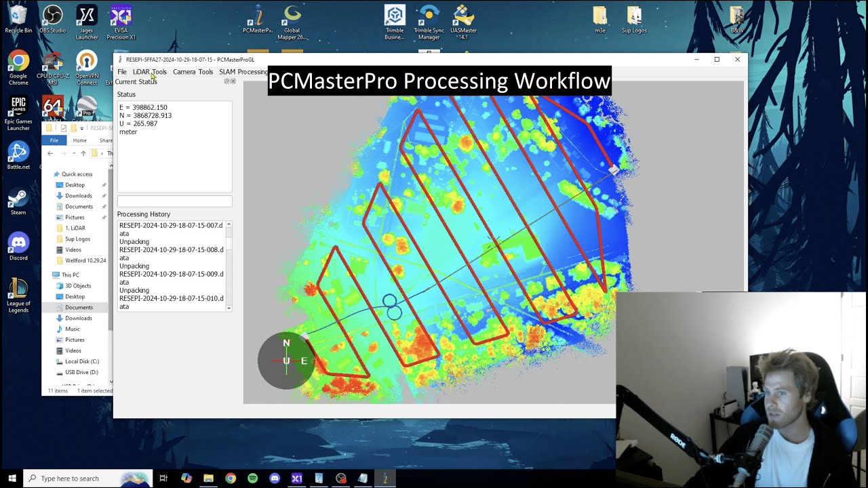Open the File tab in File Explorer

[54, 140]
